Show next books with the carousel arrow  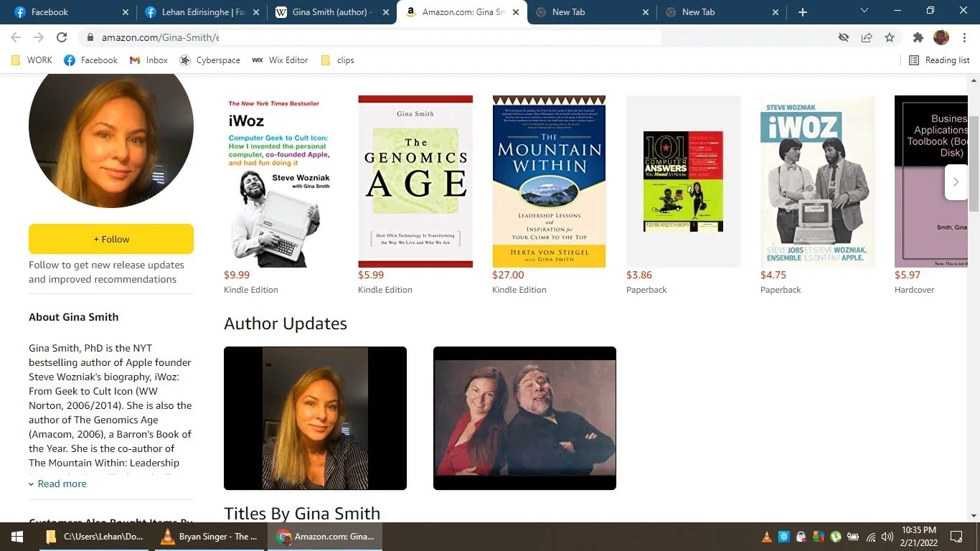click(x=956, y=182)
